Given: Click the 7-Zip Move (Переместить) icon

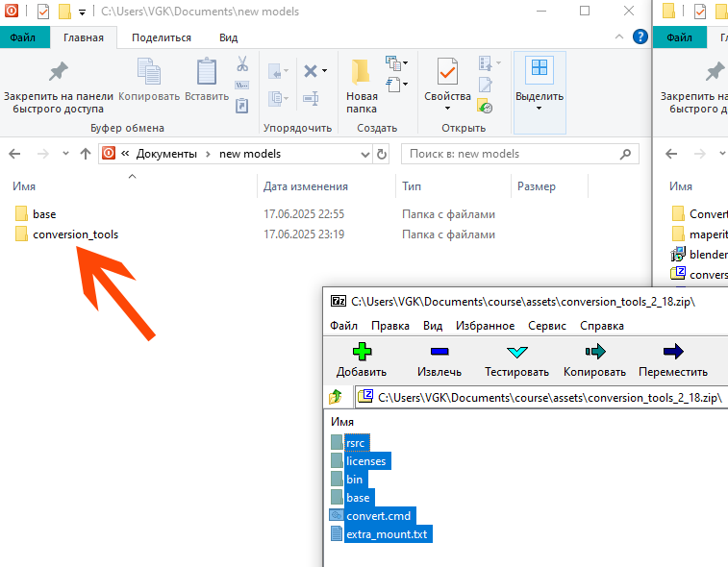Looking at the screenshot, I should [x=672, y=353].
